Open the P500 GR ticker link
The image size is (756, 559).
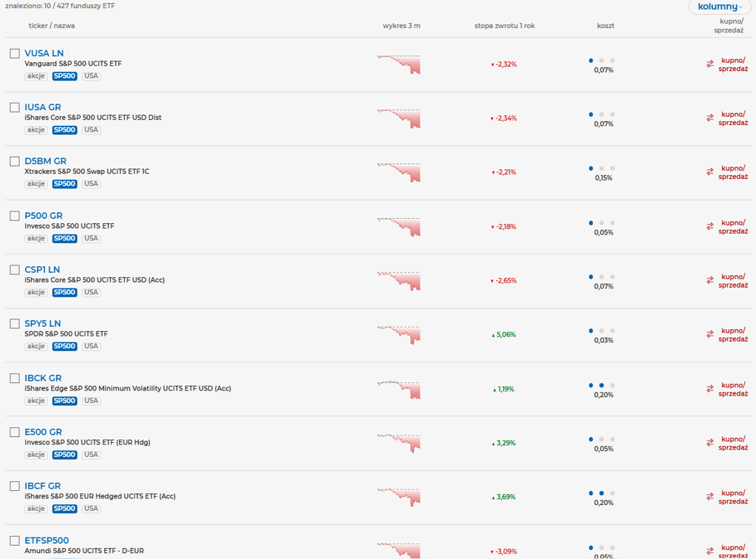(x=44, y=216)
